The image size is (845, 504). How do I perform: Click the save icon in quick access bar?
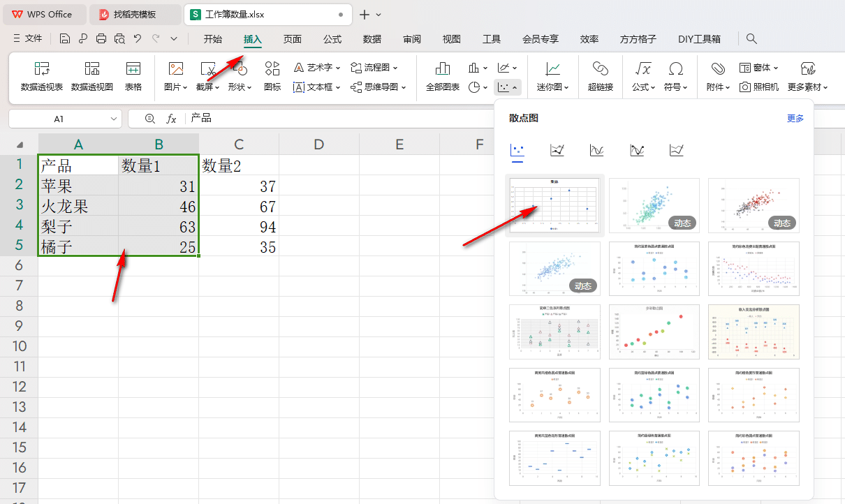(x=65, y=38)
